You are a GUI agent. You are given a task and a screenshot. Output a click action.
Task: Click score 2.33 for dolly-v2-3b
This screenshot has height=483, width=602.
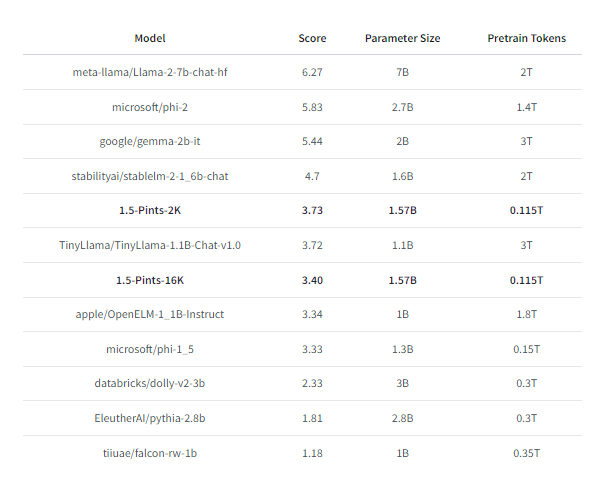[312, 384]
